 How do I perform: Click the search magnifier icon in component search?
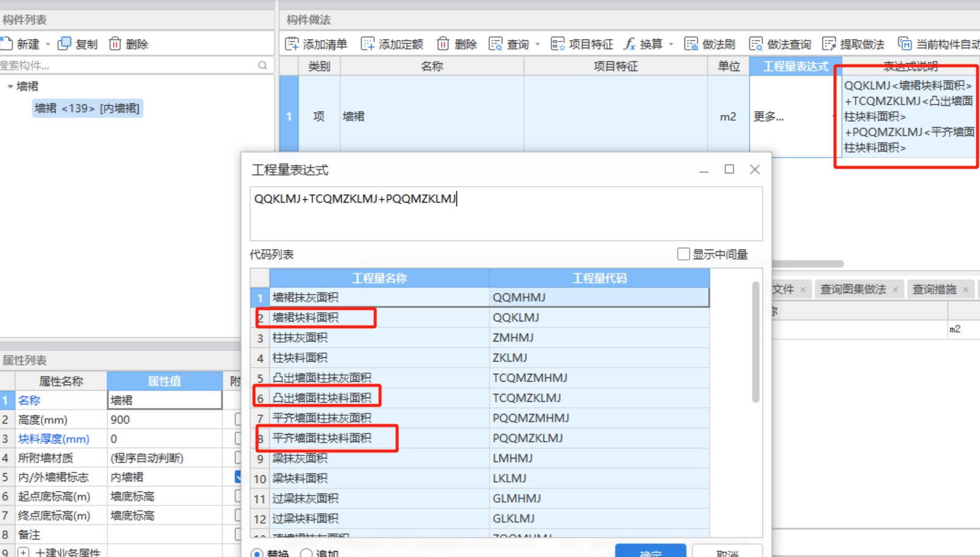click(x=263, y=65)
